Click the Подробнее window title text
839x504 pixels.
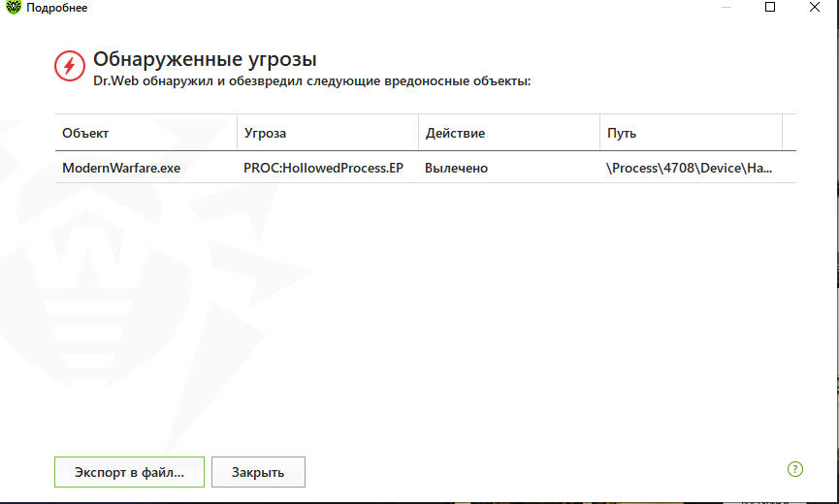(56, 8)
